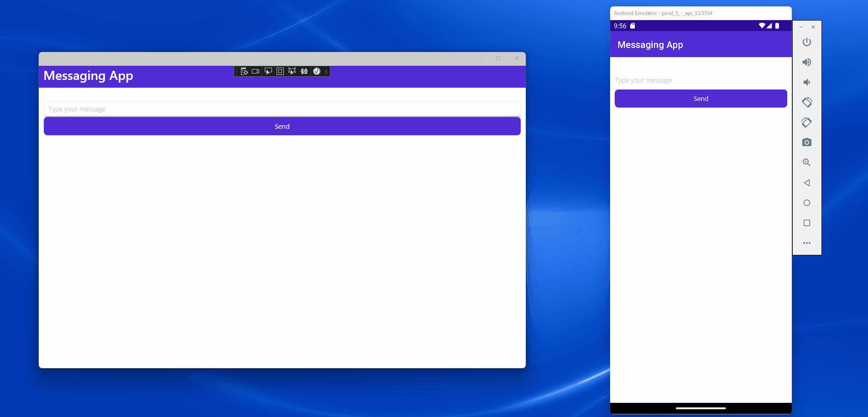Image resolution: width=868 pixels, height=417 pixels.
Task: Open emulator extended controls three-dot menu
Action: [x=806, y=243]
